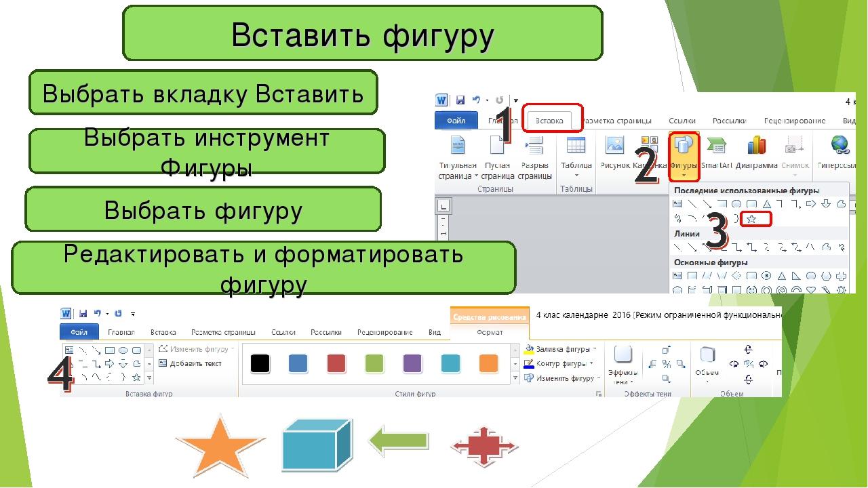
Task: Open Ссылки tab in the Insert-ribbon window
Action: 682,121
